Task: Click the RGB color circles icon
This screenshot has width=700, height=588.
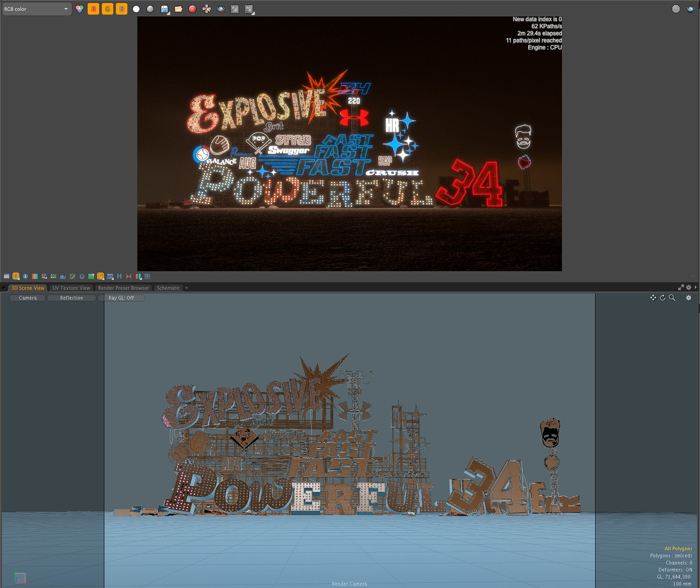Action: coord(79,9)
